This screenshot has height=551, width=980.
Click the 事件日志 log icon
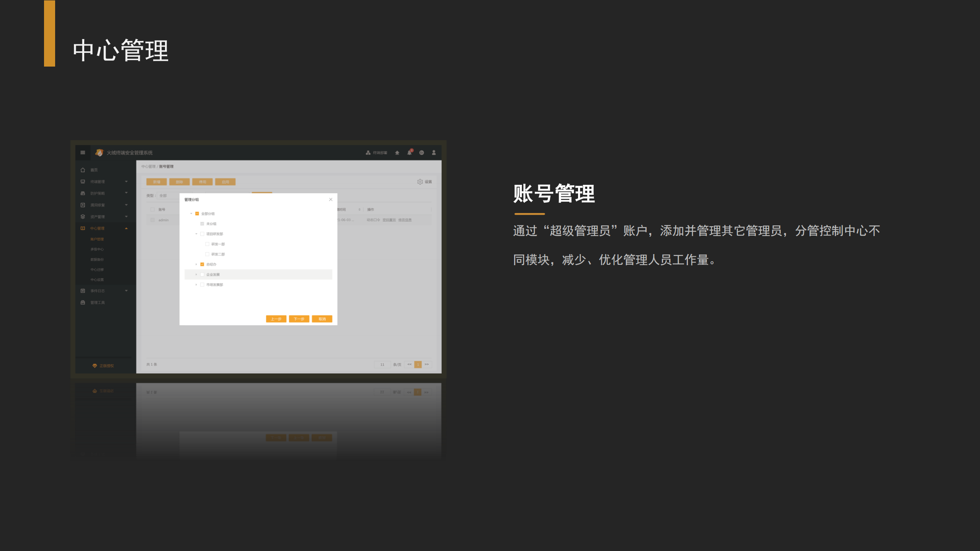point(82,291)
